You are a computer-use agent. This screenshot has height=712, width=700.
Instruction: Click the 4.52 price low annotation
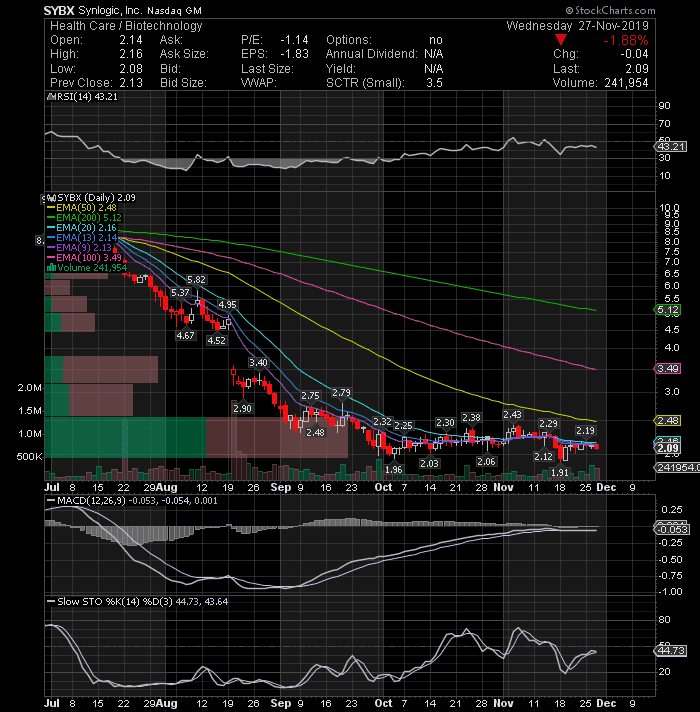click(216, 340)
